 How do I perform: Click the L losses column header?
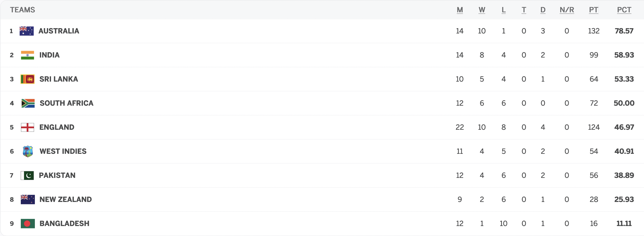(x=503, y=10)
